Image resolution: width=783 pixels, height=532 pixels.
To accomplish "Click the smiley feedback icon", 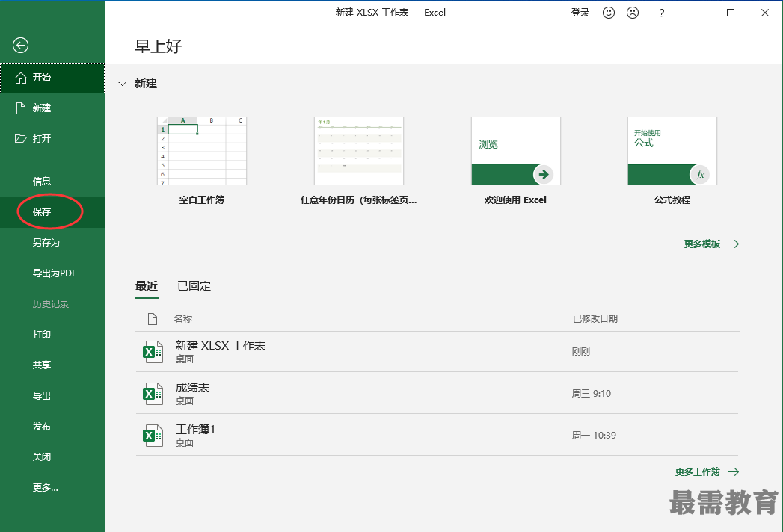I will (609, 13).
